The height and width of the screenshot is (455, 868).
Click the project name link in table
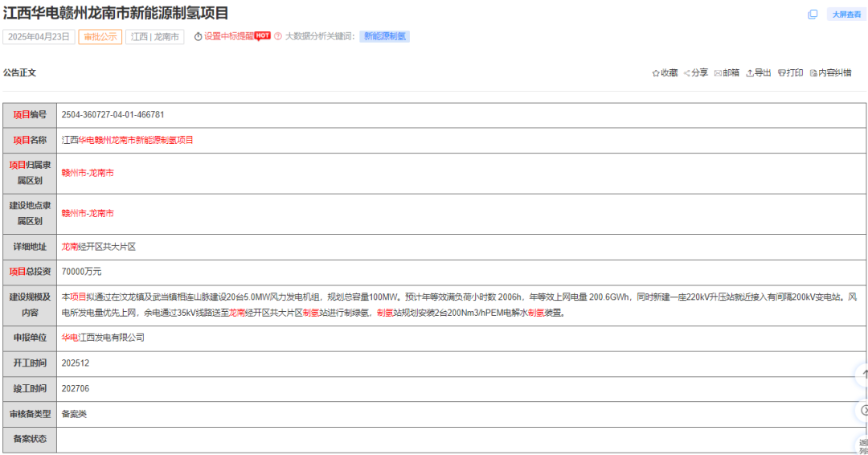pyautogui.click(x=128, y=140)
